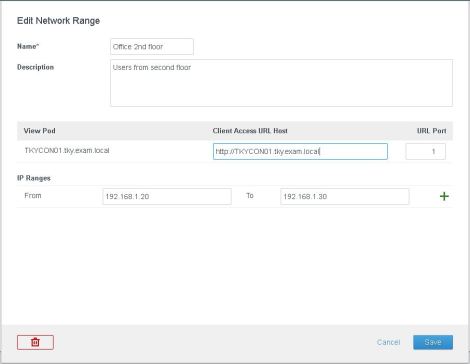
Task: Edit the From IP address 192.168.1.20
Action: [167, 196]
